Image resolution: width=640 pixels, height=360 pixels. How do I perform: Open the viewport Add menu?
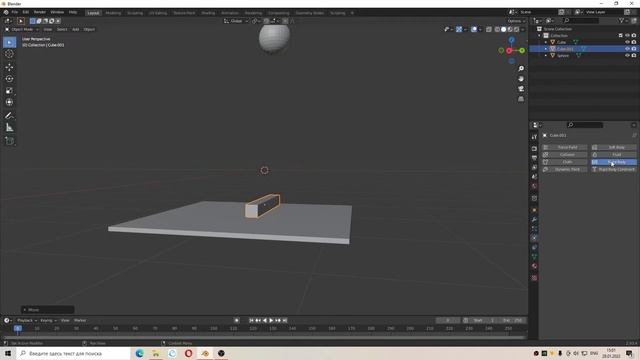[x=76, y=29]
